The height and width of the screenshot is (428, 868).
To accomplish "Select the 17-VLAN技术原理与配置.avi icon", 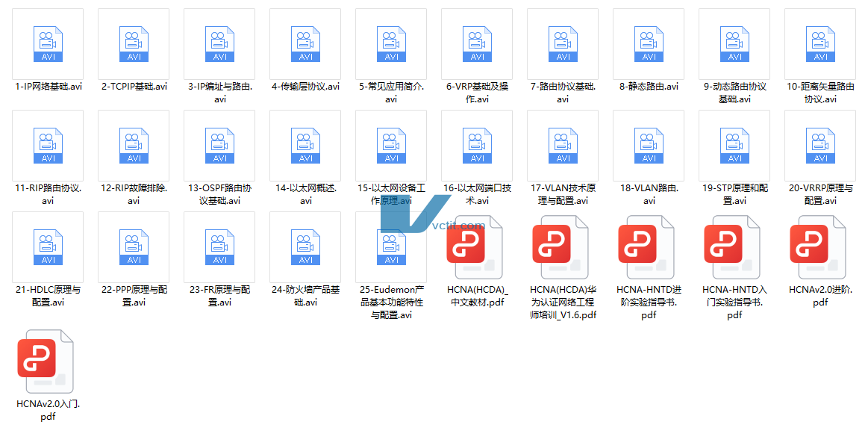I will pyautogui.click(x=563, y=146).
